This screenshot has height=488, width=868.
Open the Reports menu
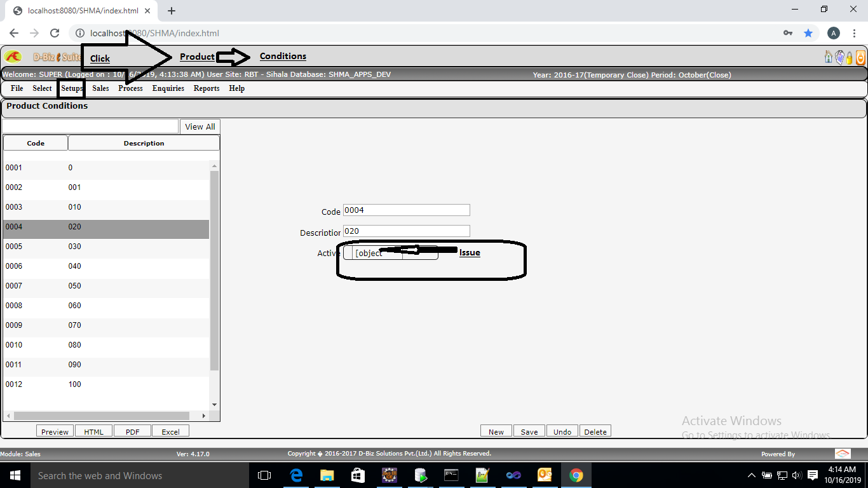[206, 88]
